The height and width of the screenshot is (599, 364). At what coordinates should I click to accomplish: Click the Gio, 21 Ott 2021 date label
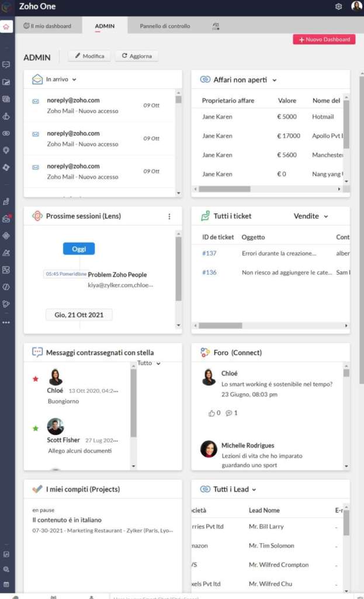(79, 315)
